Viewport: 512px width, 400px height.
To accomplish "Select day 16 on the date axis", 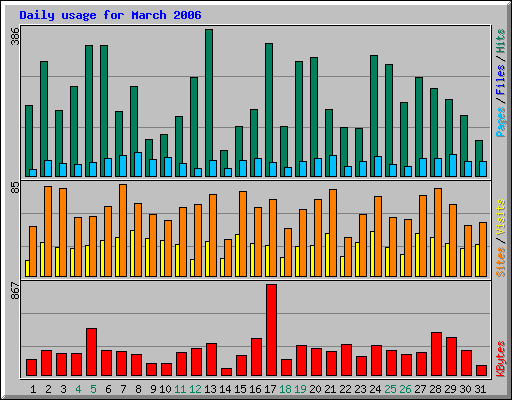I will point(255,389).
